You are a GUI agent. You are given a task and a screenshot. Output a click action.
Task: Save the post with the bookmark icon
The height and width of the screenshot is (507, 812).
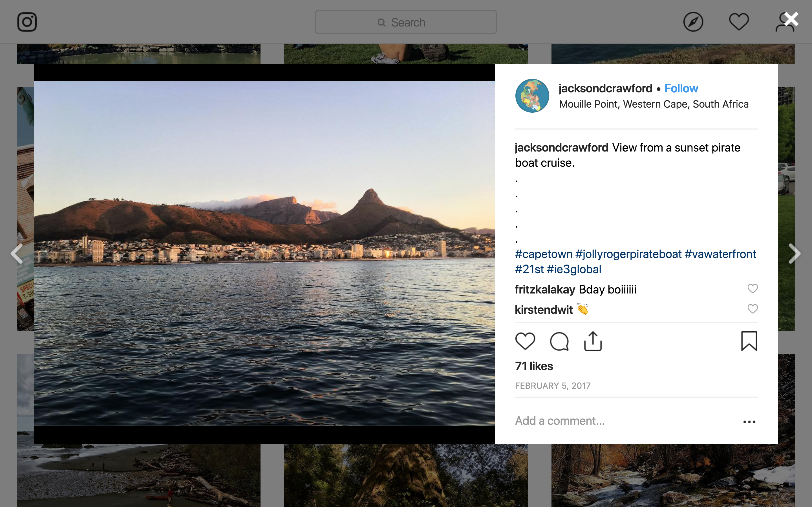749,341
